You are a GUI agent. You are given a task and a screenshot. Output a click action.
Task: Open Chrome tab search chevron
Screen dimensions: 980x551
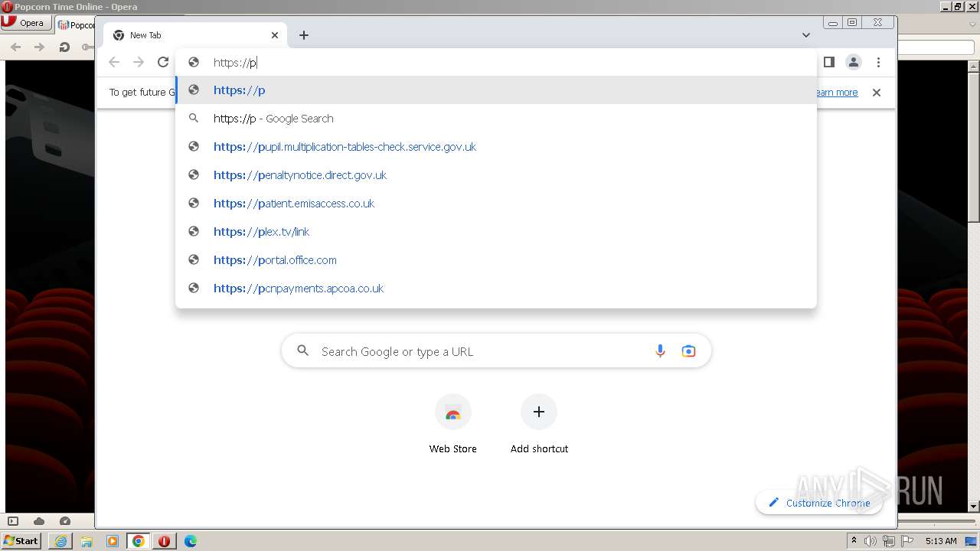point(806,35)
